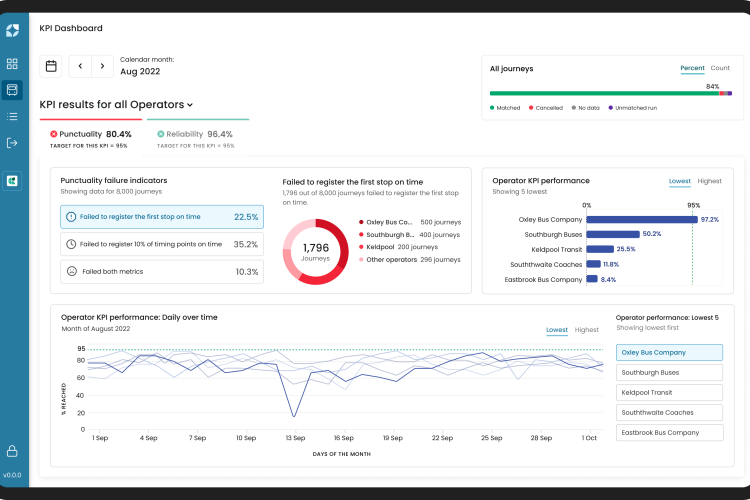Viewport: 750px width, 500px height.
Task: Click the KPI Dashboard page title
Action: pyautogui.click(x=71, y=28)
